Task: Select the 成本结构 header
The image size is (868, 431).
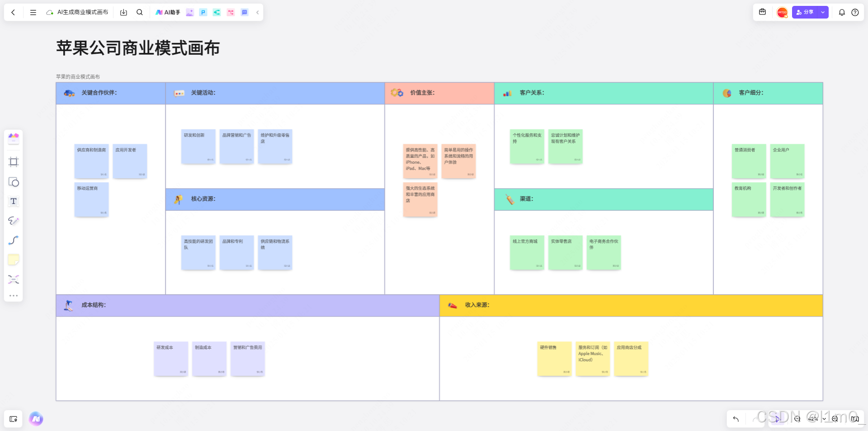Action: point(248,305)
